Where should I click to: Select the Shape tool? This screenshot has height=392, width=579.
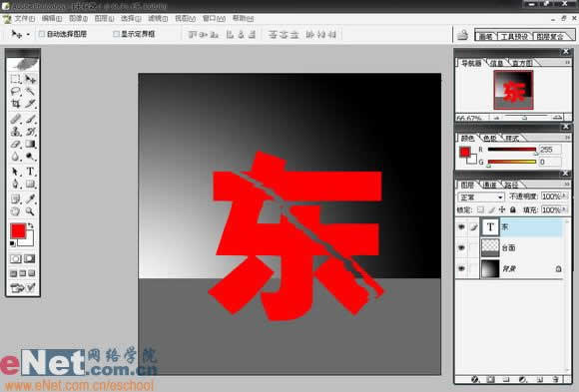pyautogui.click(x=30, y=184)
